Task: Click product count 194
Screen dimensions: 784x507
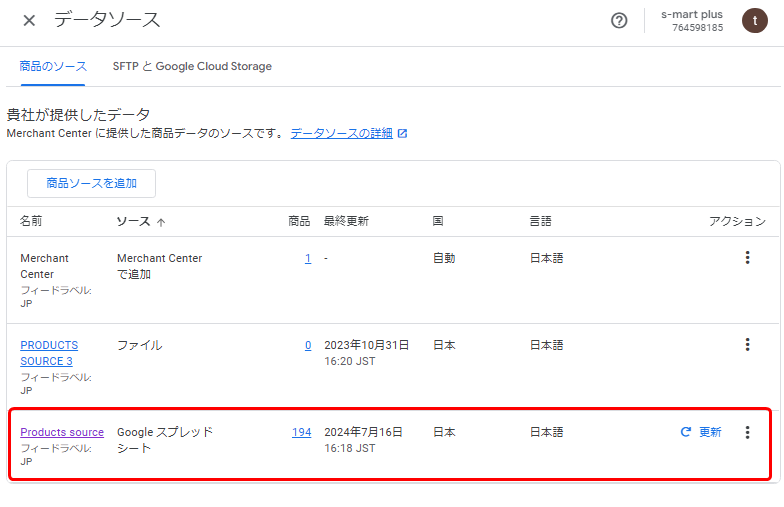Action: (301, 432)
